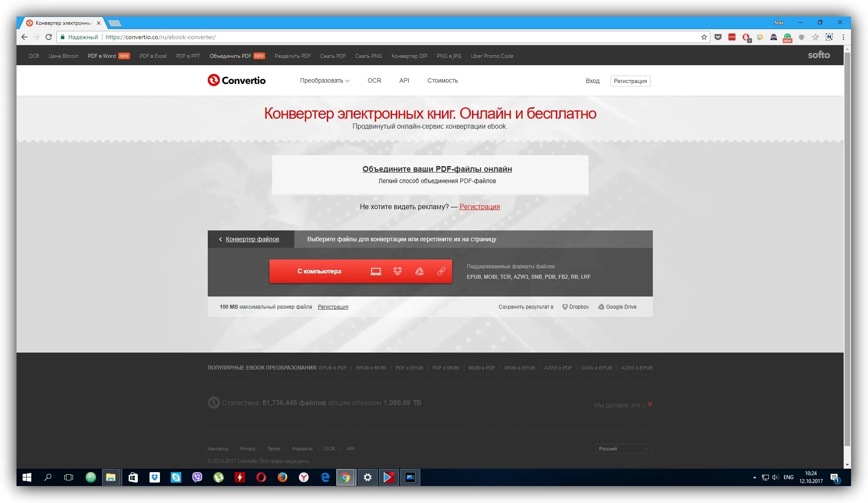Viewport: 868px width, 503px height.
Task: Open Pocket extension icon
Action: pyautogui.click(x=718, y=37)
